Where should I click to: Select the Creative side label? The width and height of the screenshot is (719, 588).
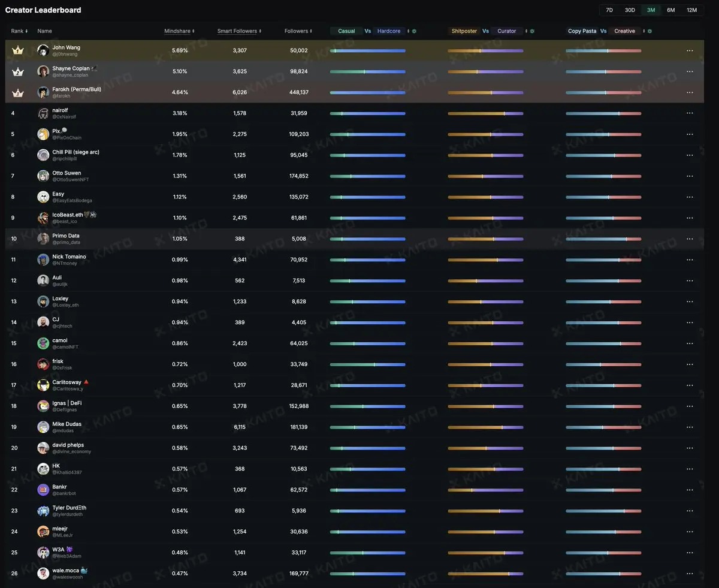(x=624, y=31)
